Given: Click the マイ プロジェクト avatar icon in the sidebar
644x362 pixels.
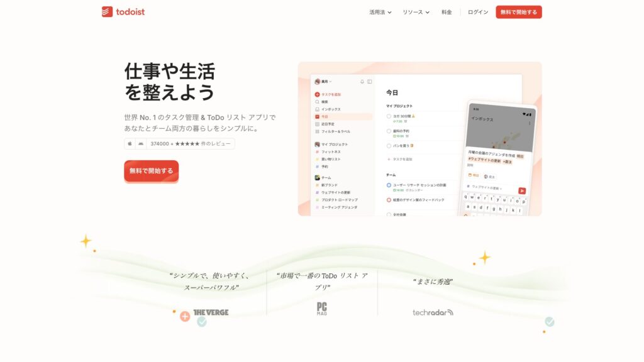Looking at the screenshot, I should (317, 145).
